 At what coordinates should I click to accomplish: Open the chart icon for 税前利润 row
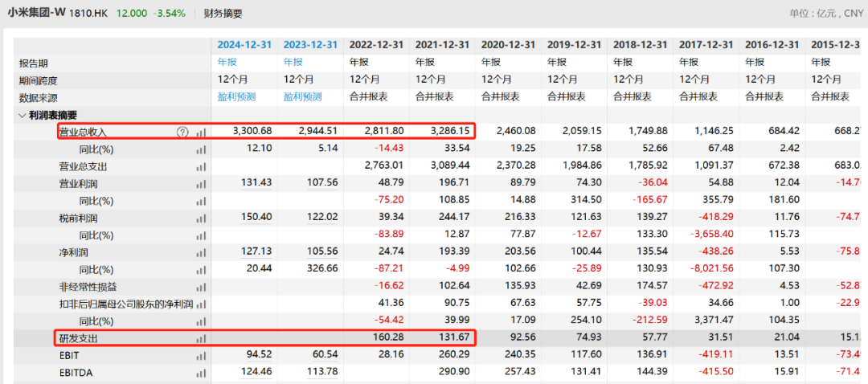(x=201, y=218)
